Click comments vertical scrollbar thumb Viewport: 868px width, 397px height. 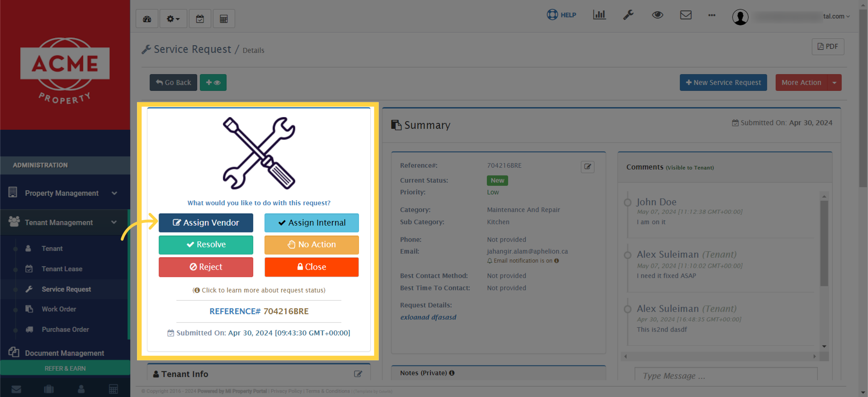point(824,243)
